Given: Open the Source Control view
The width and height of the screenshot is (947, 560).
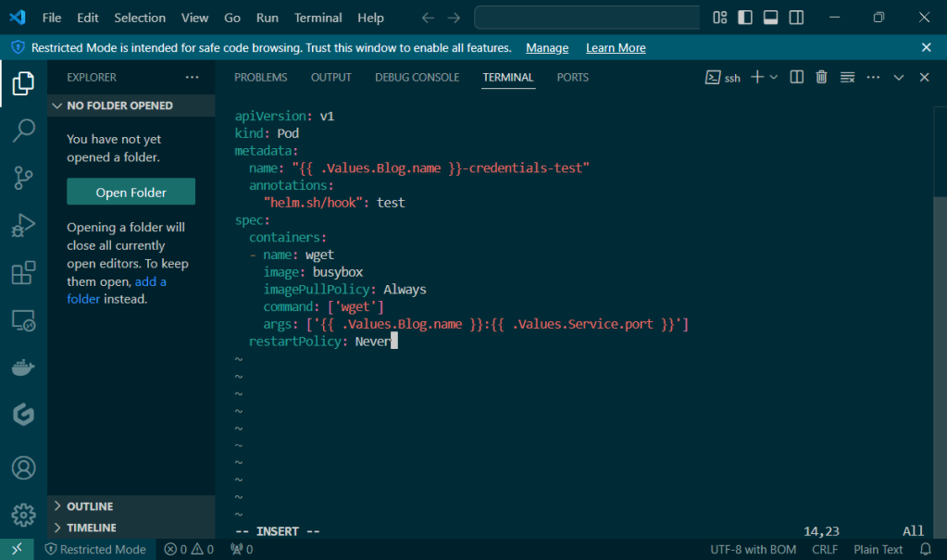Looking at the screenshot, I should tap(23, 178).
